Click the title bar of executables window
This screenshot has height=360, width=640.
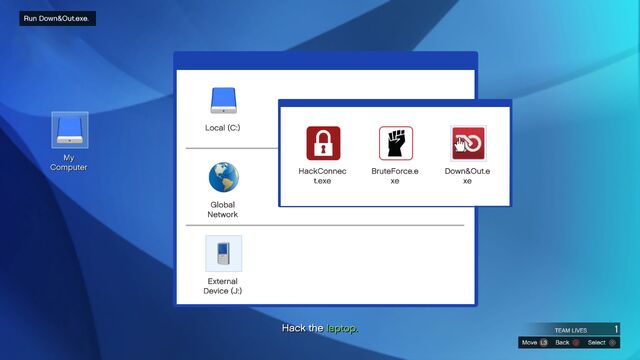click(395, 103)
